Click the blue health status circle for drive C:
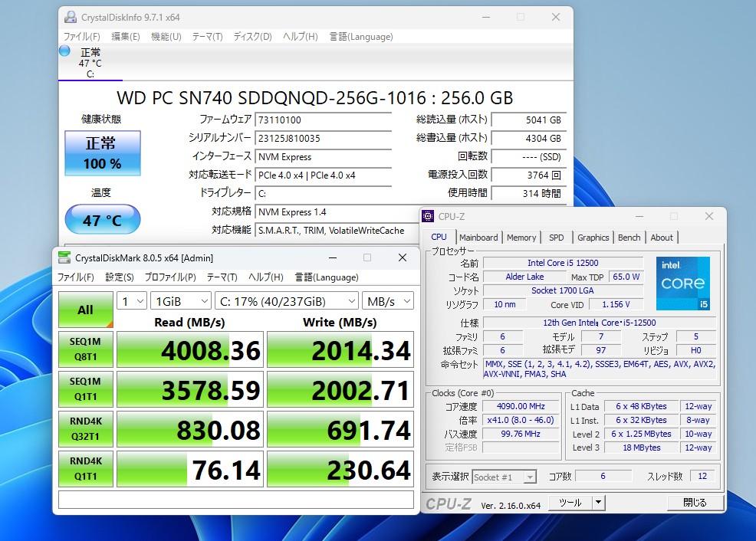 coord(64,51)
